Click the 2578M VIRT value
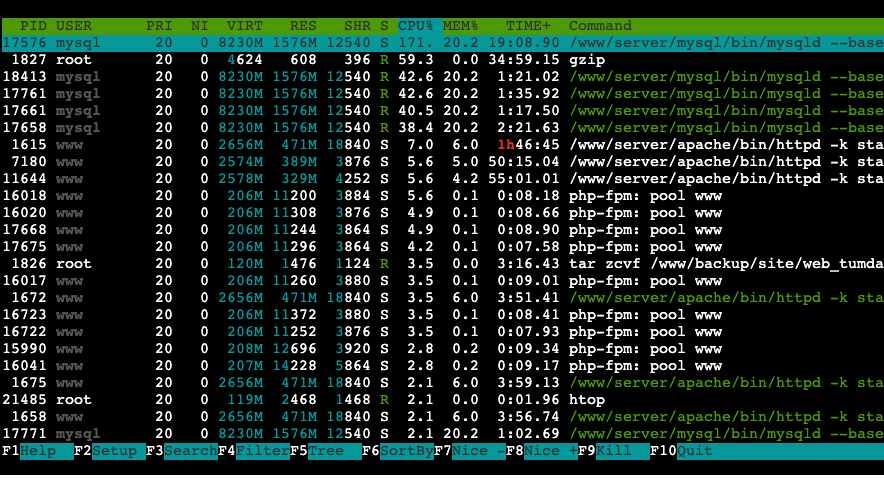Screen dimensions: 884x490 pos(240,179)
